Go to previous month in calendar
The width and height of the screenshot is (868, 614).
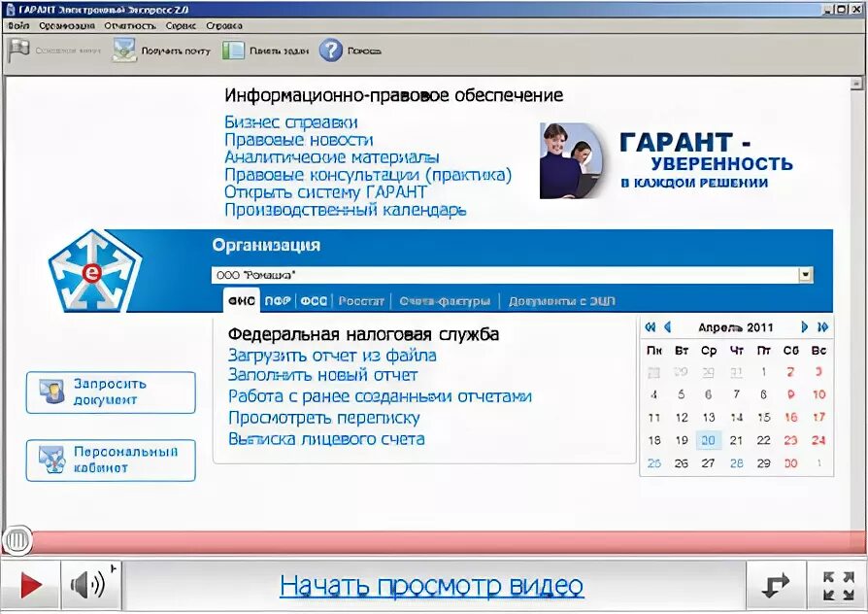click(668, 327)
